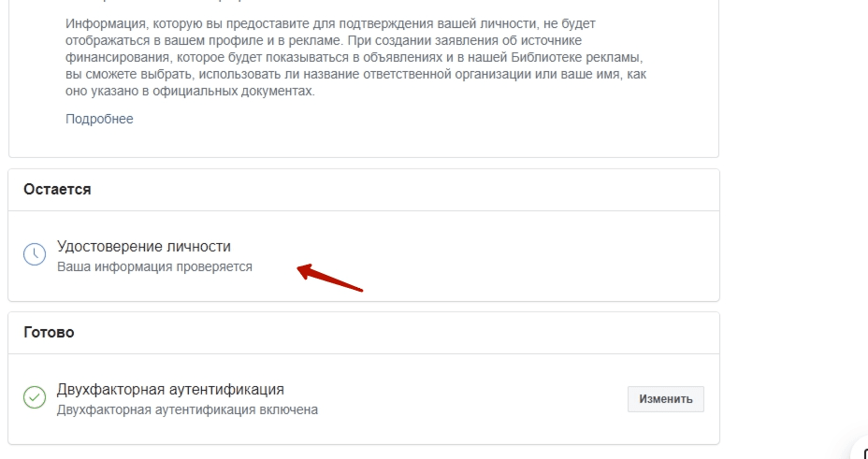
Task: Click empty space in the Удостоверение личности row
Action: 499,255
